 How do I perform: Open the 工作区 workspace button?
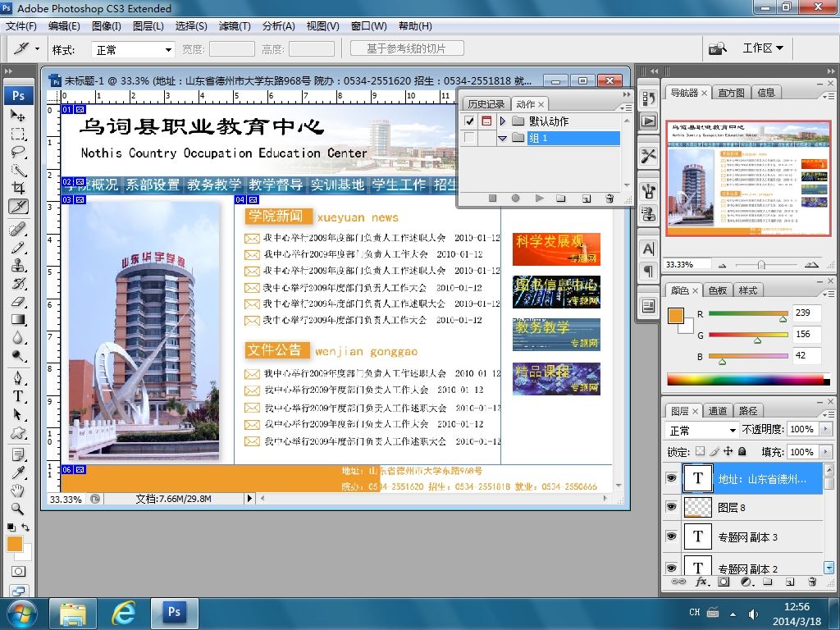click(763, 48)
